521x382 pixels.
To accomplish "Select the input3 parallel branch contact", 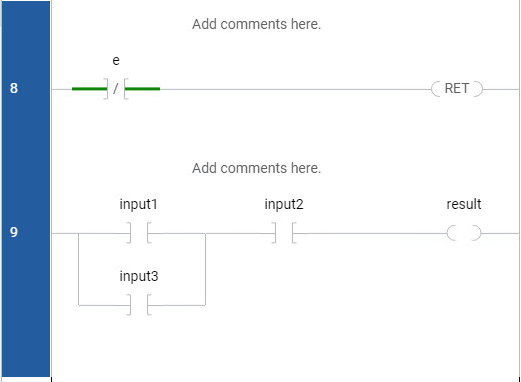I will (139, 305).
